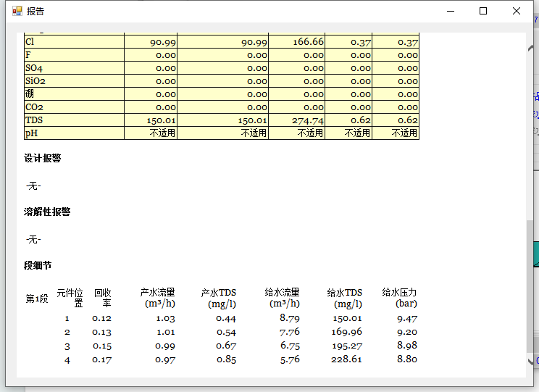Image resolution: width=539 pixels, height=392 pixels.
Task: Maximize the 报告 report window
Action: coord(483,11)
